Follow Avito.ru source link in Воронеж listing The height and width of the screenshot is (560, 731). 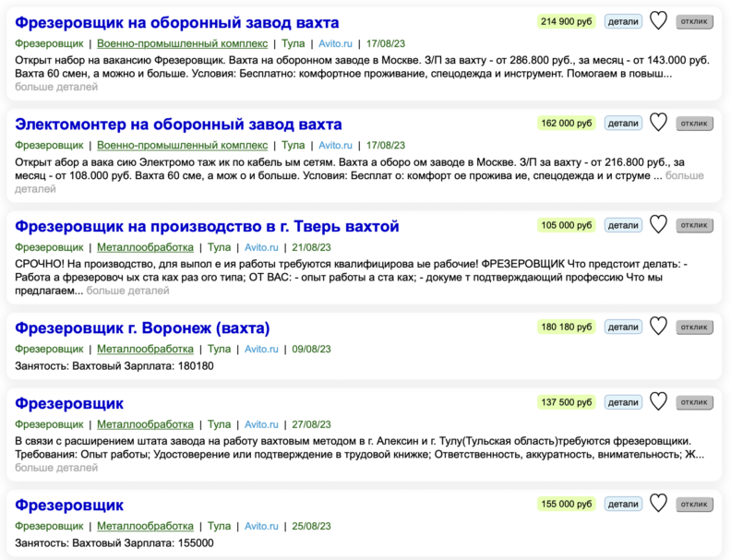click(260, 350)
